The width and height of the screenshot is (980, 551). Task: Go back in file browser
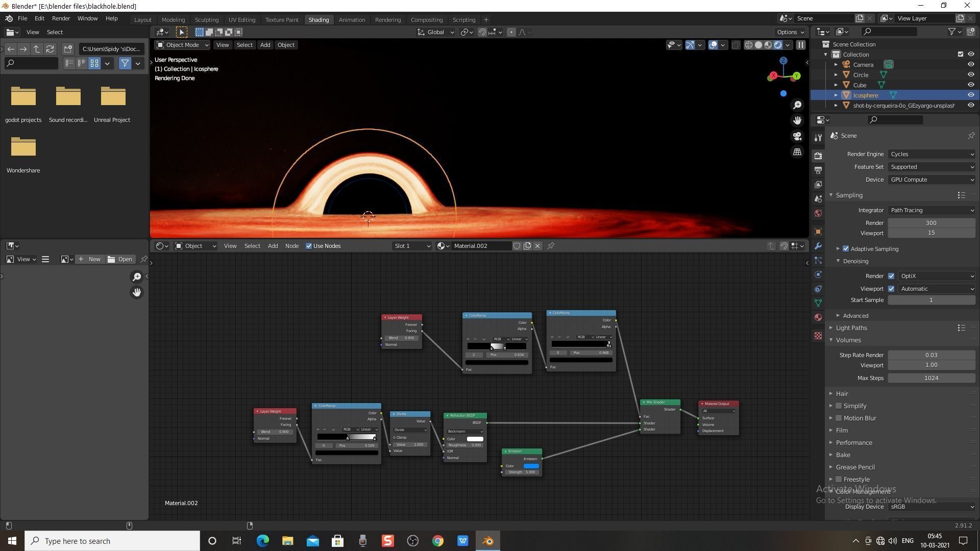click(x=11, y=49)
